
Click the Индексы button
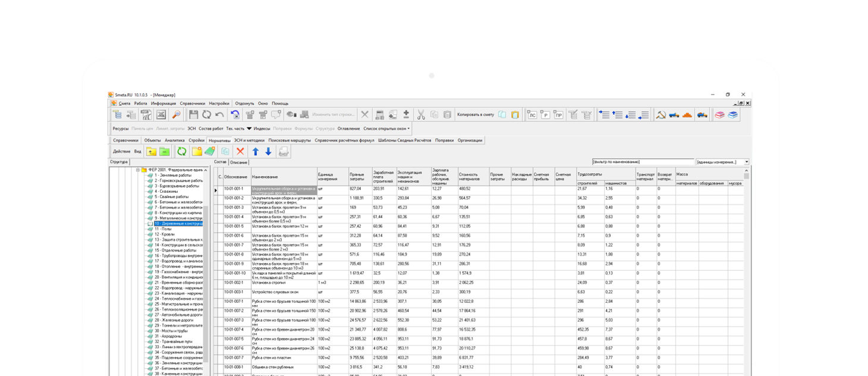tap(262, 129)
